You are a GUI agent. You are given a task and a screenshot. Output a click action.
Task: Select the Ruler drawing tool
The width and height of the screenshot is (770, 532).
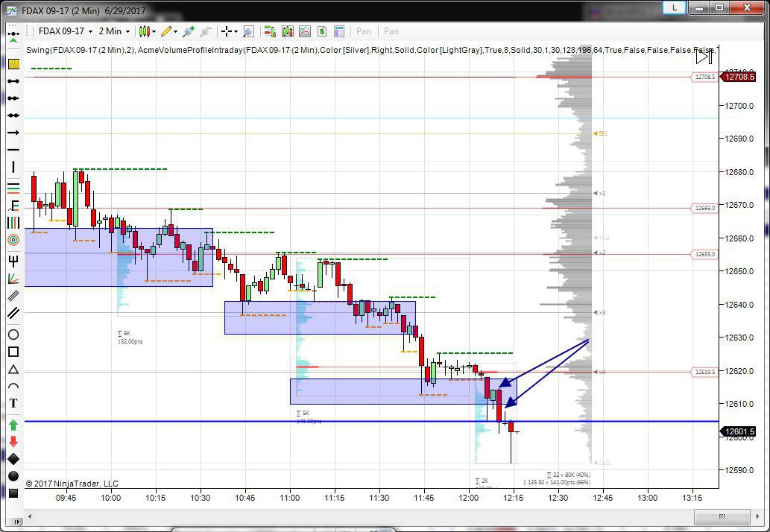click(x=13, y=64)
